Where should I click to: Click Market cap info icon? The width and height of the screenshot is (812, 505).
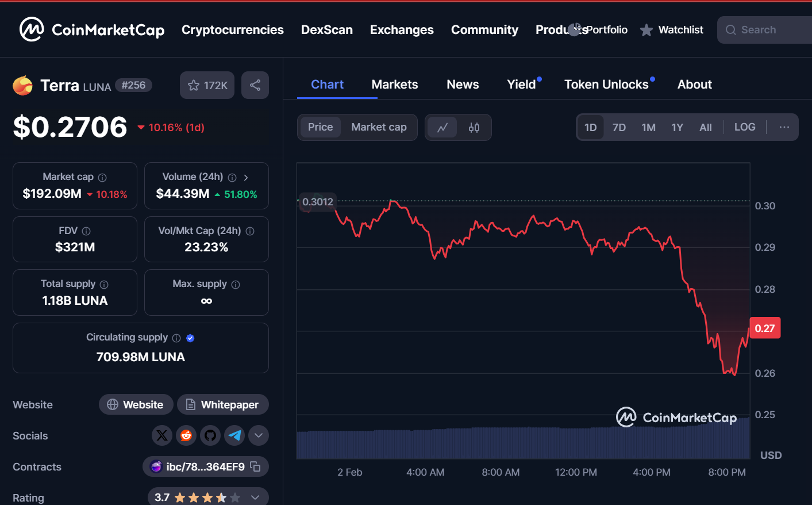click(x=102, y=178)
